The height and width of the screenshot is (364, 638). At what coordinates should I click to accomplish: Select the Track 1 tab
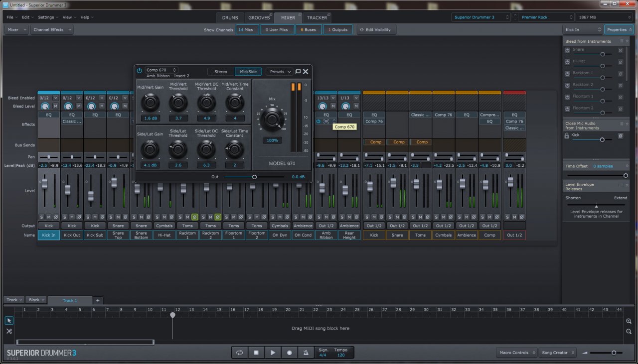pos(70,301)
